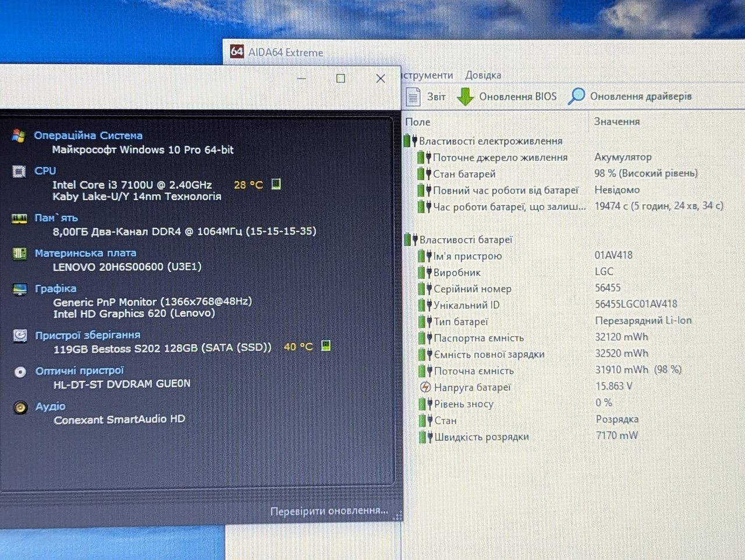Click the Windows logo icon beside Операційна Система
This screenshot has width=745, height=560.
pyautogui.click(x=19, y=136)
